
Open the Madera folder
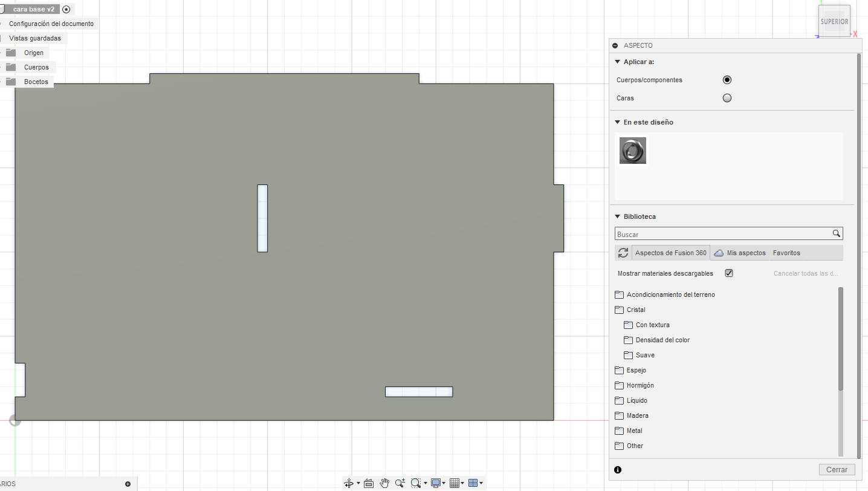(x=632, y=415)
